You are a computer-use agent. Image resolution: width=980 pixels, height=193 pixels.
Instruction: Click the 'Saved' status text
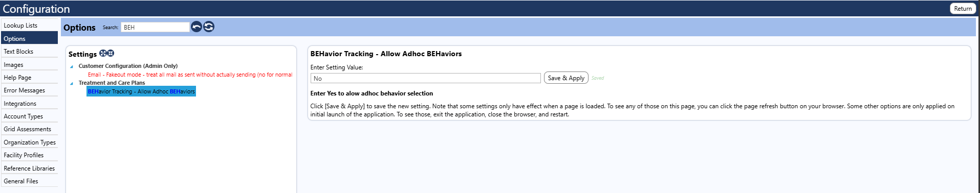point(598,78)
